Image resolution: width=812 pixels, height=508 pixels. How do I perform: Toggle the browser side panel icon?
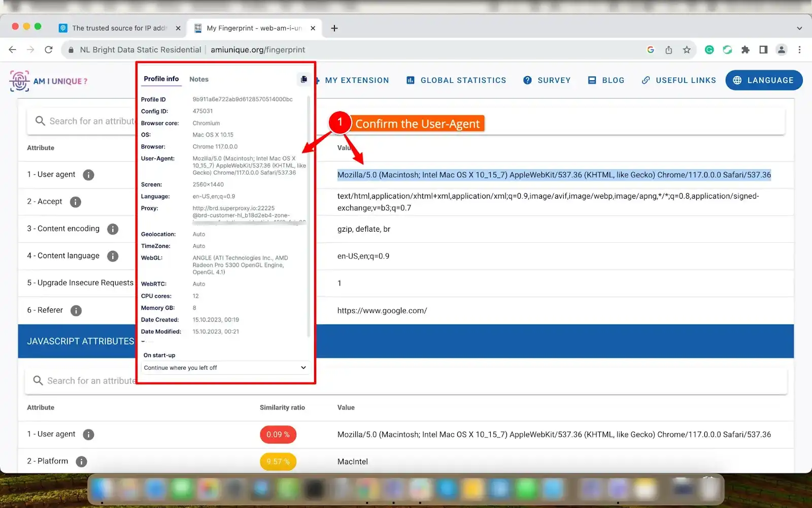[x=763, y=50]
